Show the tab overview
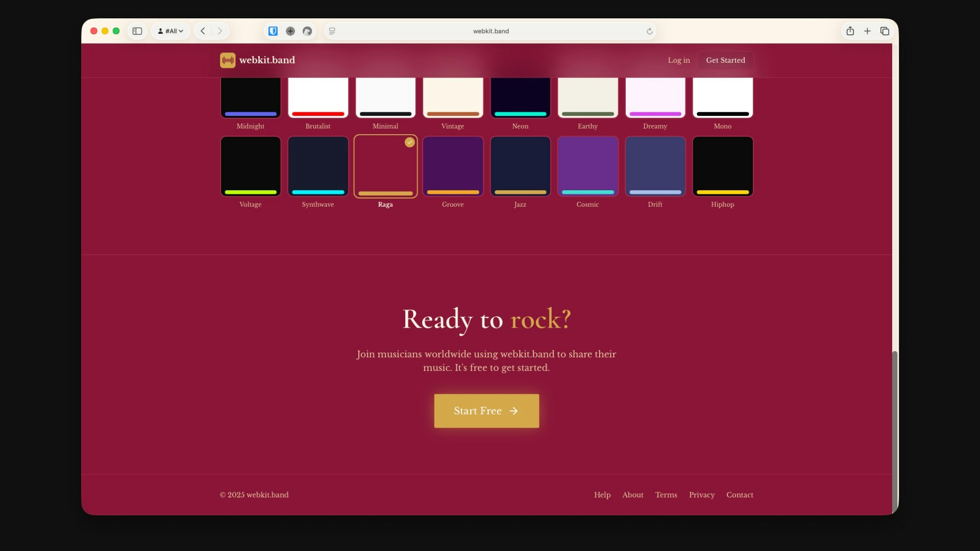Screen dimensions: 980x551 point(885,31)
